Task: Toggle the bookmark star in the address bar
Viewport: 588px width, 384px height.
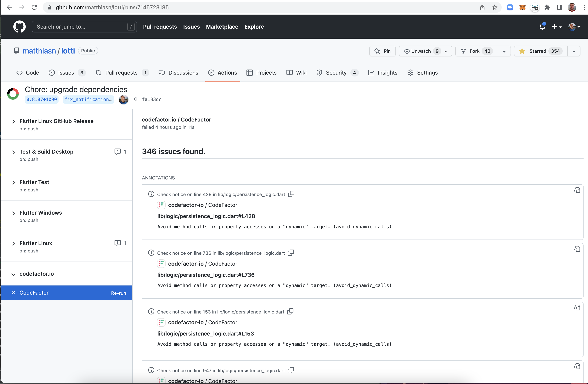Action: (x=495, y=7)
